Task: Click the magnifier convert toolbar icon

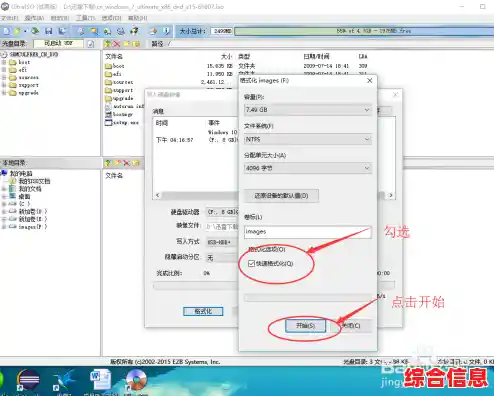Action: tap(94, 31)
